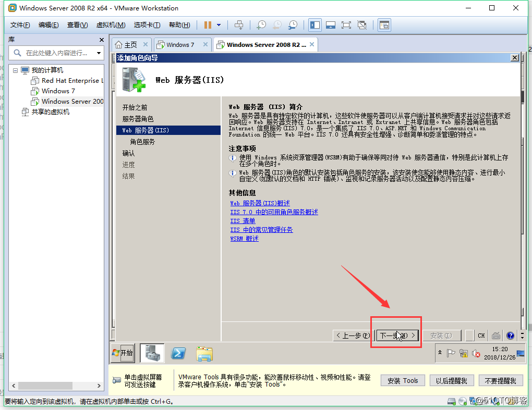532x410 pixels.
Task: Click the 以后提醒我 button
Action: pos(452,381)
